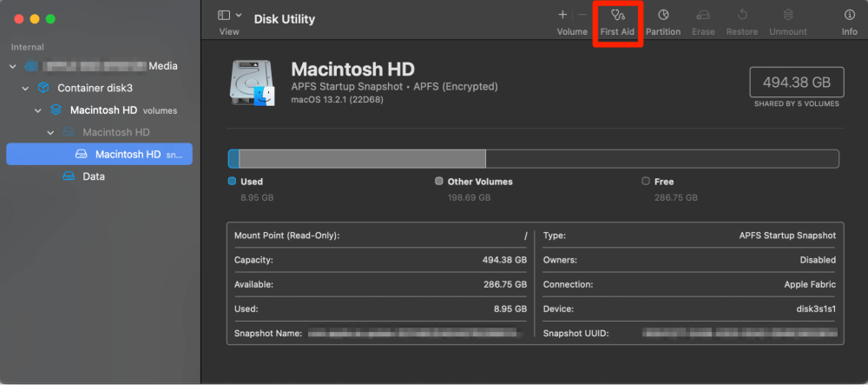Screen dimensions: 868x385
Task: Click the Used legend swatch
Action: tap(233, 181)
